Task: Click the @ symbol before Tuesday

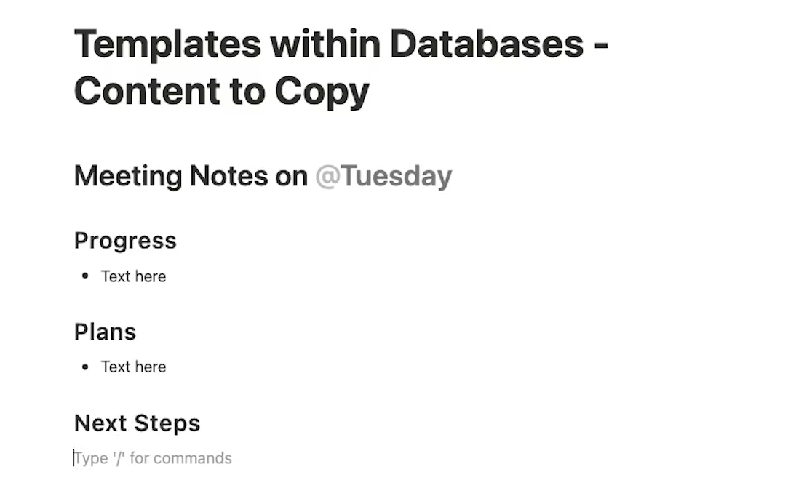Action: tap(328, 176)
